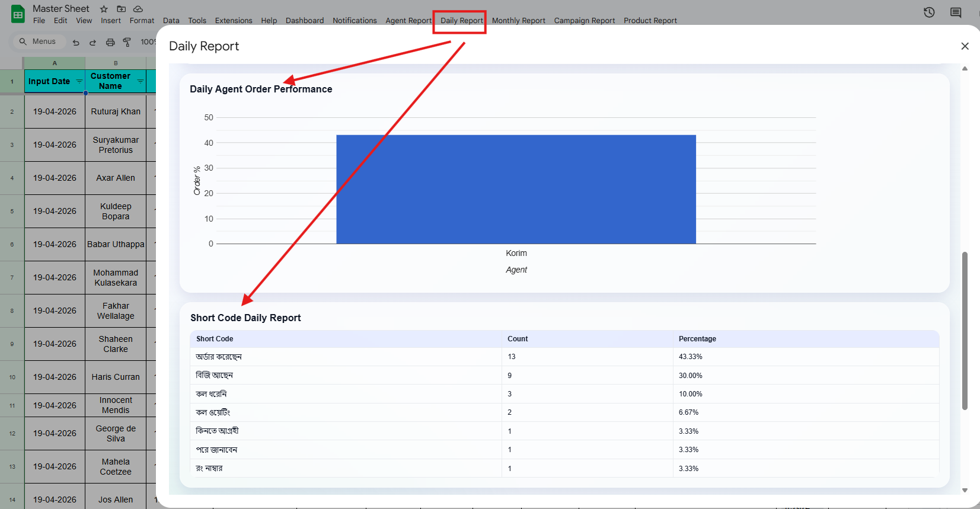
Task: Star the Master Sheet document
Action: pos(104,9)
